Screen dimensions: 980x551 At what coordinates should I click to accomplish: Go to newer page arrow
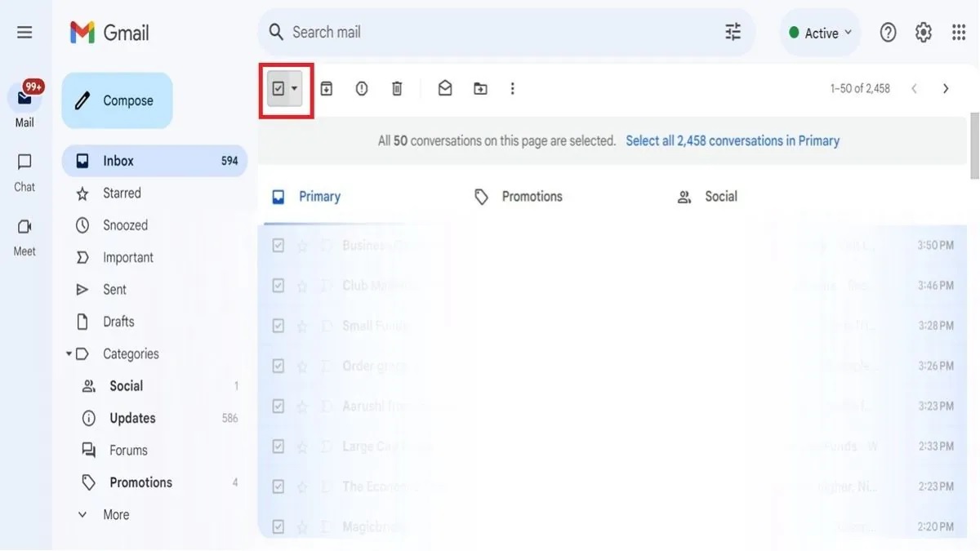point(914,88)
